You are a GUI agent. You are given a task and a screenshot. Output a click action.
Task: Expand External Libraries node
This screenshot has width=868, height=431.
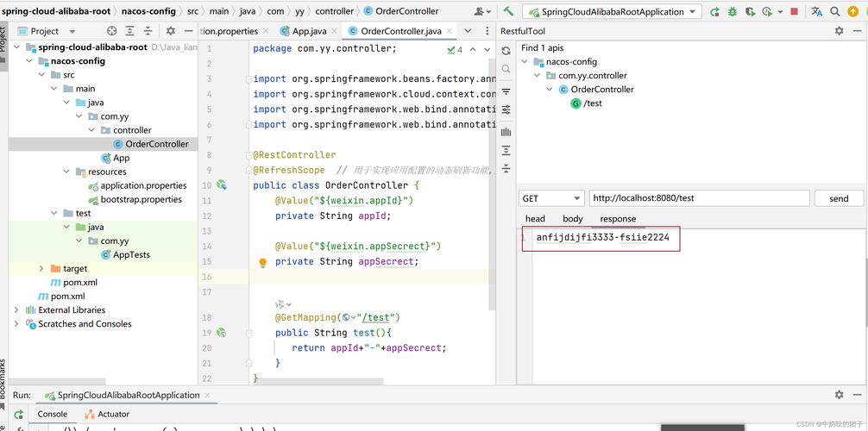(x=16, y=309)
